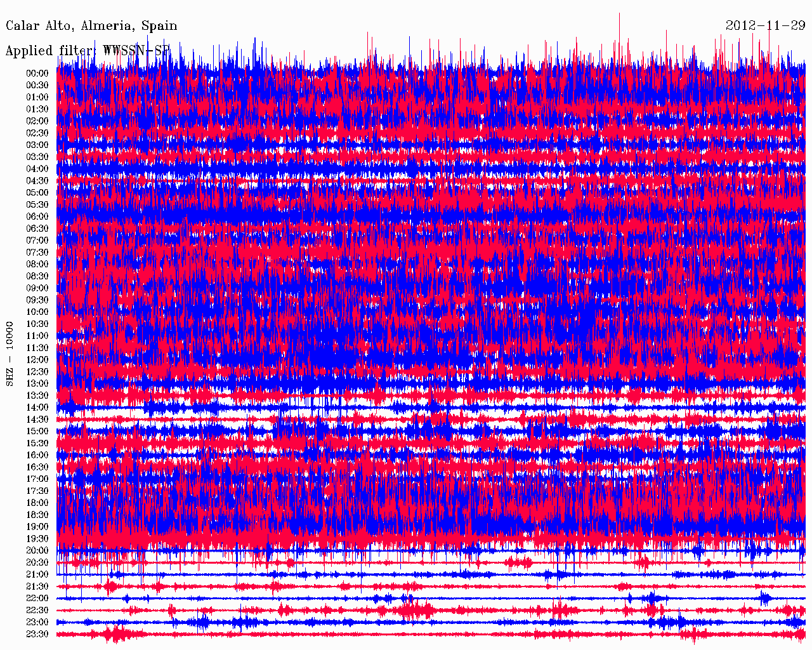812x650 pixels.
Task: Click the 'SHZ - 10000' axis label
Action: pos(10,354)
